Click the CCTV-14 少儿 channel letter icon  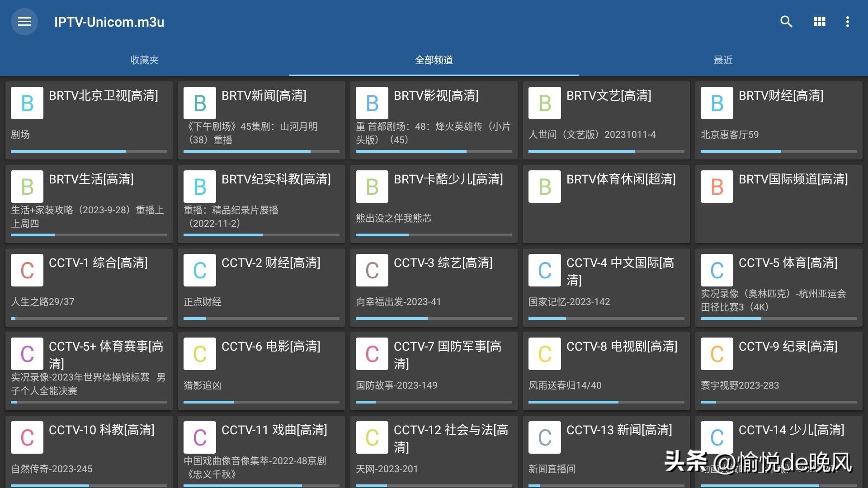(x=717, y=437)
